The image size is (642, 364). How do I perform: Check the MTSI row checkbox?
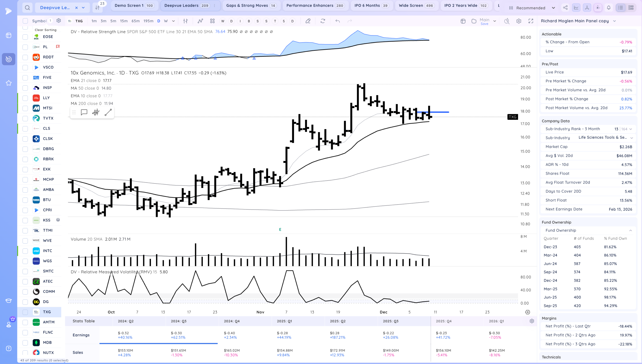coord(25,108)
